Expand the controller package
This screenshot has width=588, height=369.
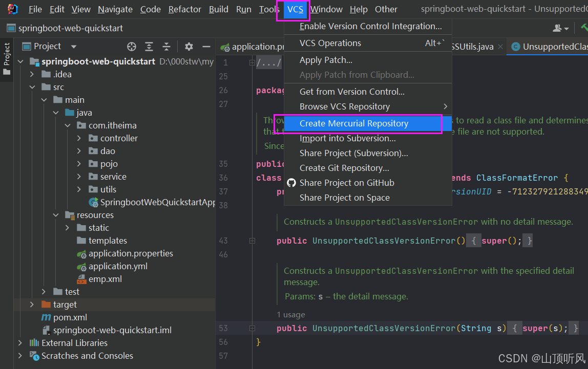click(x=79, y=138)
